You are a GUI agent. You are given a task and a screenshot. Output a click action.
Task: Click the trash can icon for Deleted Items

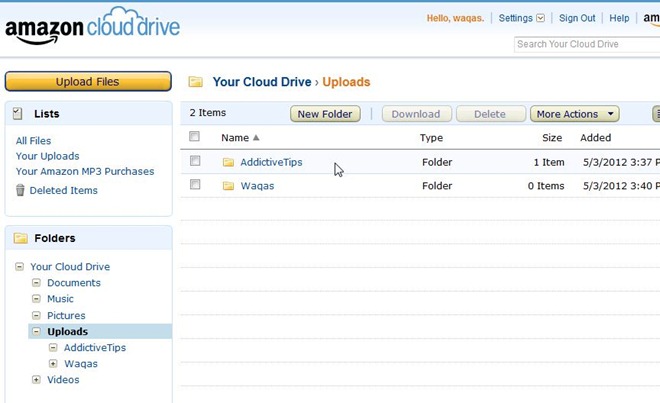point(20,190)
